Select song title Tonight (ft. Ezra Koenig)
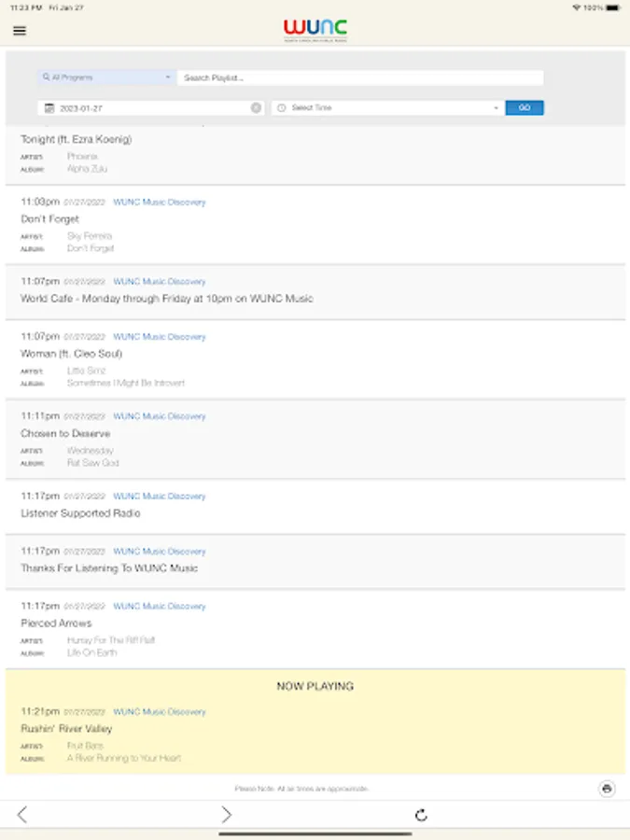The width and height of the screenshot is (630, 840). click(77, 139)
